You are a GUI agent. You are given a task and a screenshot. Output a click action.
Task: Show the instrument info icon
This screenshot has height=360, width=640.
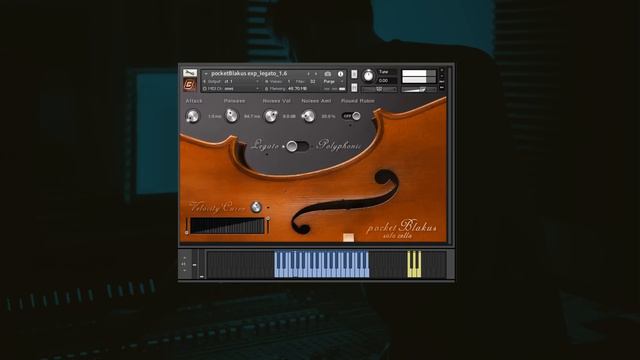click(x=340, y=74)
